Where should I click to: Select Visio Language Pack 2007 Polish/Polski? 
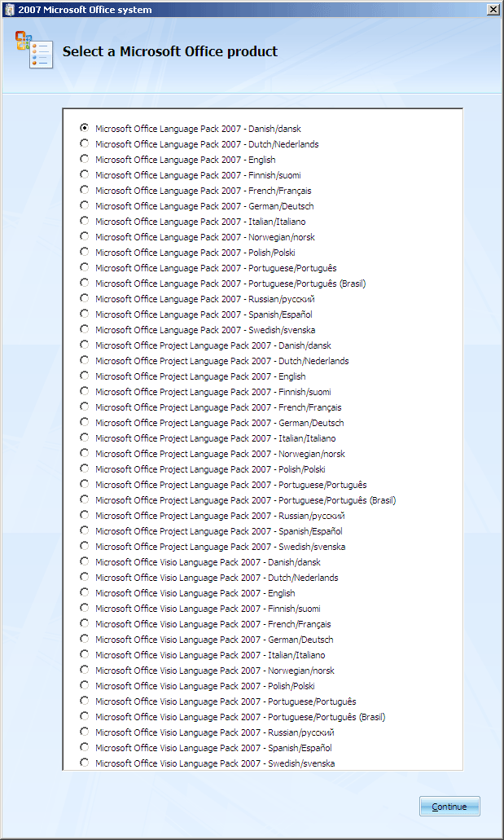tap(84, 686)
